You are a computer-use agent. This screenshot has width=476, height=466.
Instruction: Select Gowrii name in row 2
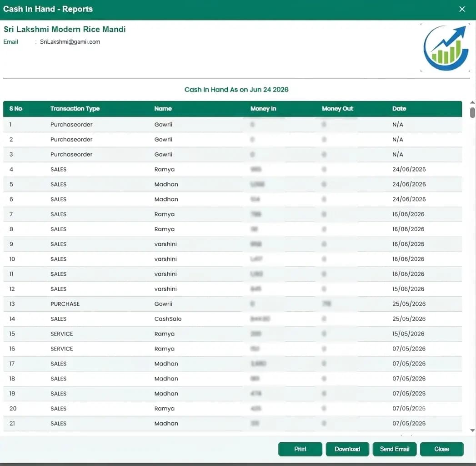tap(163, 139)
